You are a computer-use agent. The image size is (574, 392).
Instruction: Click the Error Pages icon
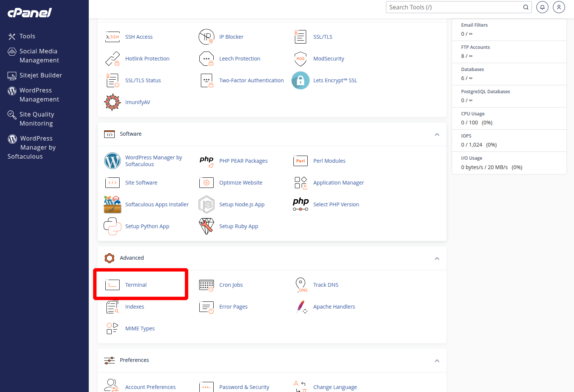click(207, 307)
